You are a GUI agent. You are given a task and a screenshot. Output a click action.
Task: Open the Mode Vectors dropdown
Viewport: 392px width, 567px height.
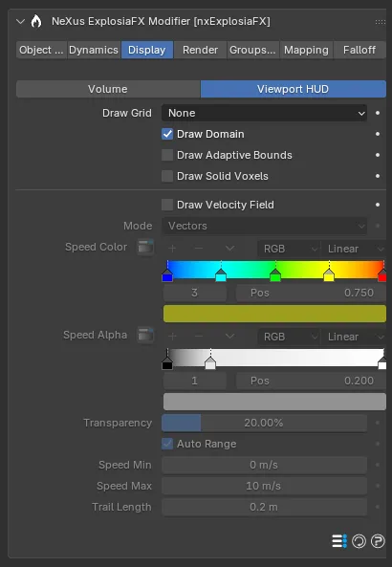click(264, 226)
